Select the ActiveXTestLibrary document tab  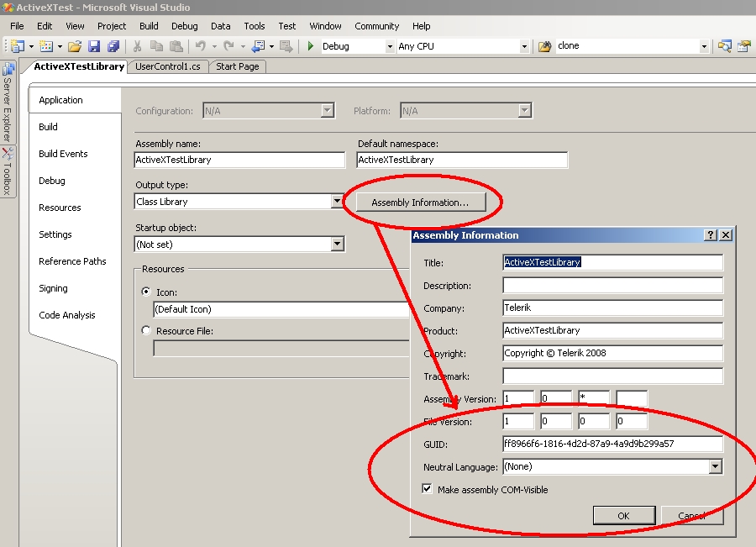click(x=79, y=66)
